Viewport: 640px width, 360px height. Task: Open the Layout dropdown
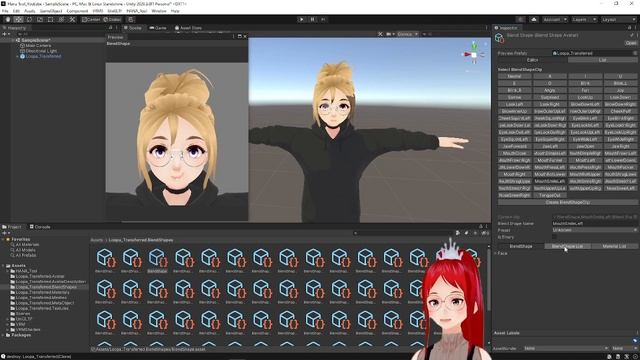coord(618,19)
